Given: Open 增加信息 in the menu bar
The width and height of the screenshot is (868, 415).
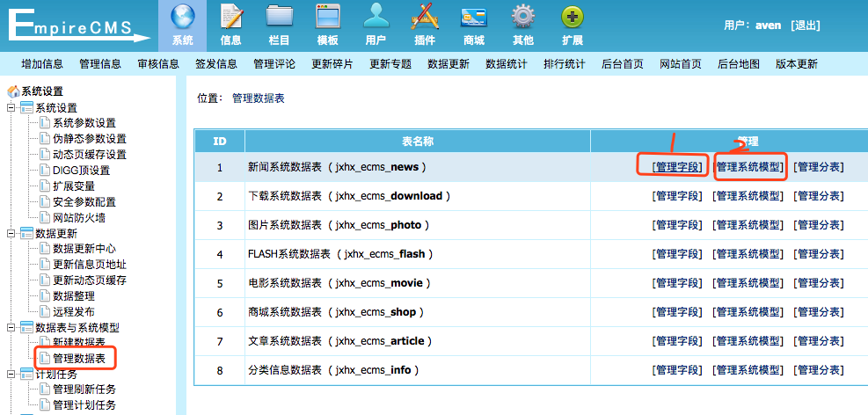Looking at the screenshot, I should pyautogui.click(x=42, y=64).
